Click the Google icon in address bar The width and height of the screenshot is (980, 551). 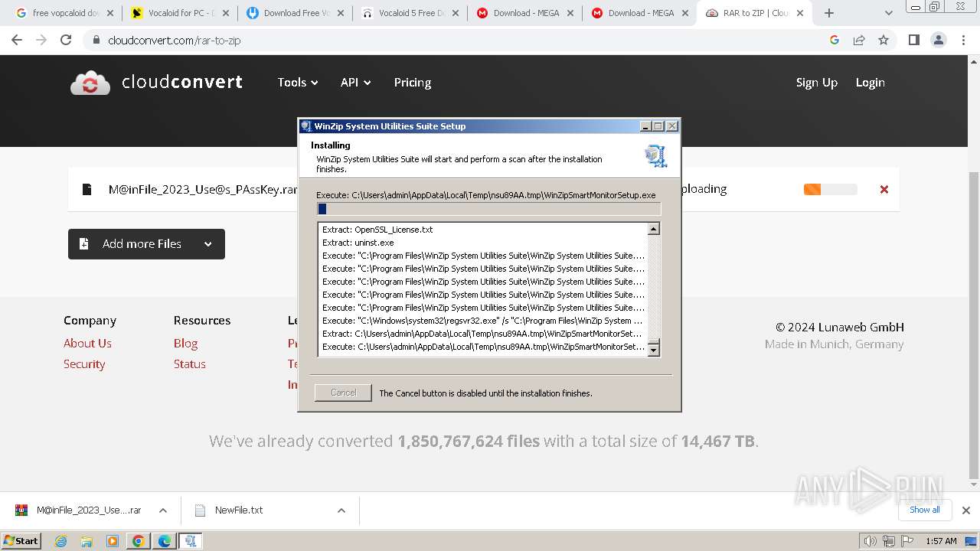(x=835, y=40)
